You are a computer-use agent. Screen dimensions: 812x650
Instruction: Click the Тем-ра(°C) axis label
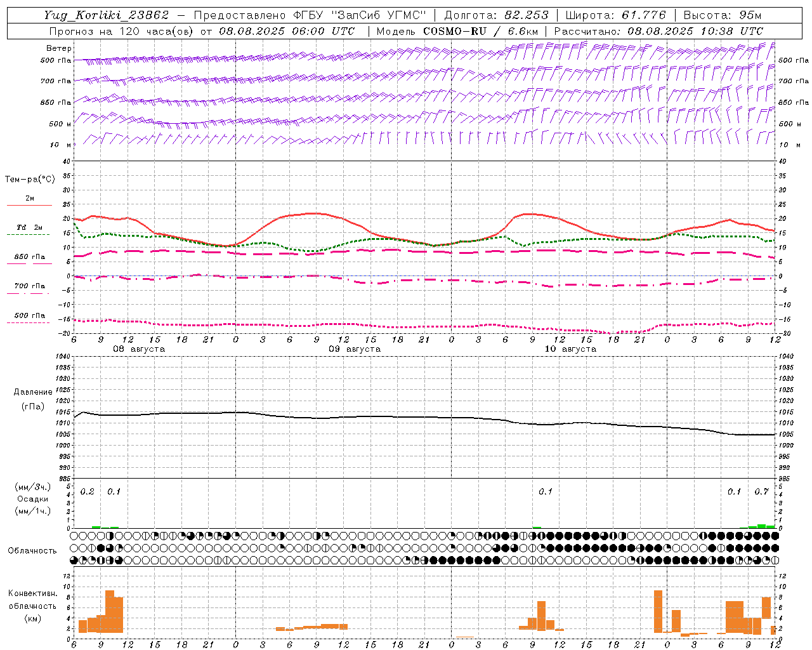point(30,180)
